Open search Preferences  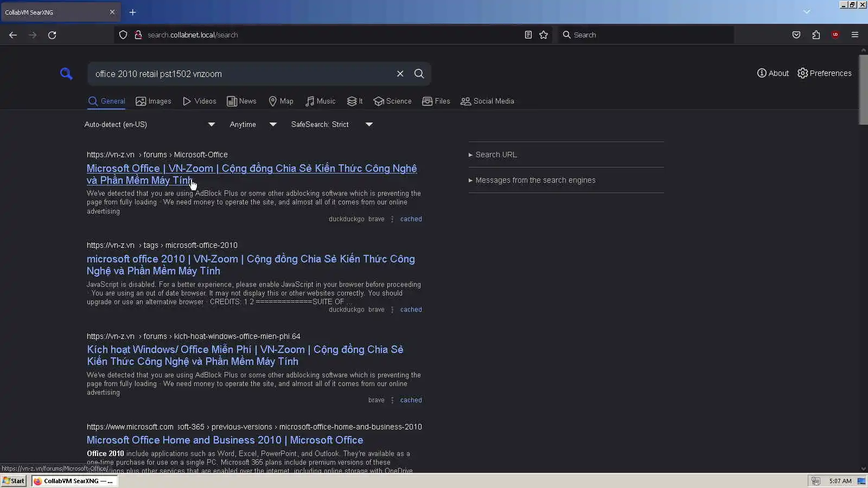coord(825,73)
